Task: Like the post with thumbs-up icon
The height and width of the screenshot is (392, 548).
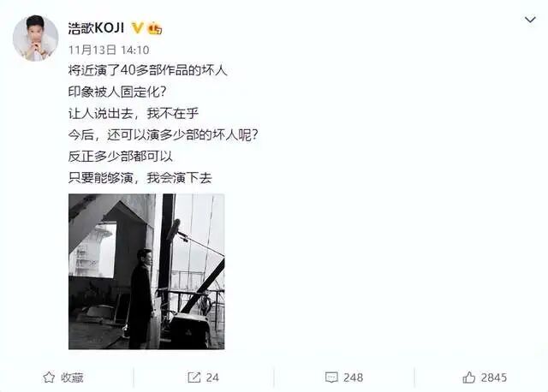Action: click(469, 377)
